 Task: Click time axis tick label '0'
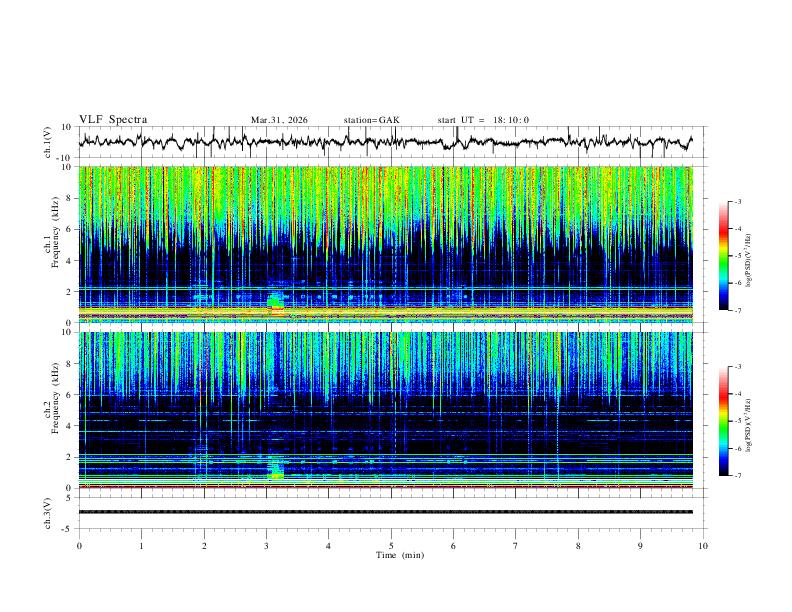(x=79, y=546)
